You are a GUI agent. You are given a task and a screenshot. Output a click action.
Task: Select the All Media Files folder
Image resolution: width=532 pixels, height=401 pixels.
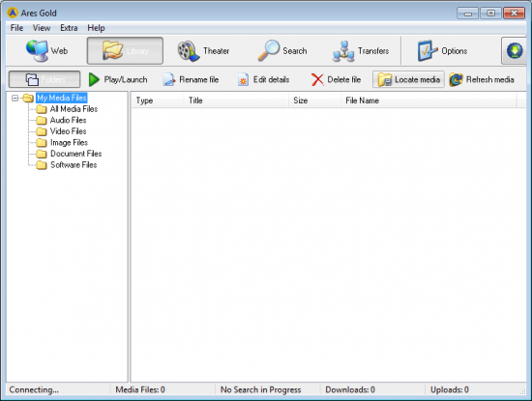pos(74,109)
